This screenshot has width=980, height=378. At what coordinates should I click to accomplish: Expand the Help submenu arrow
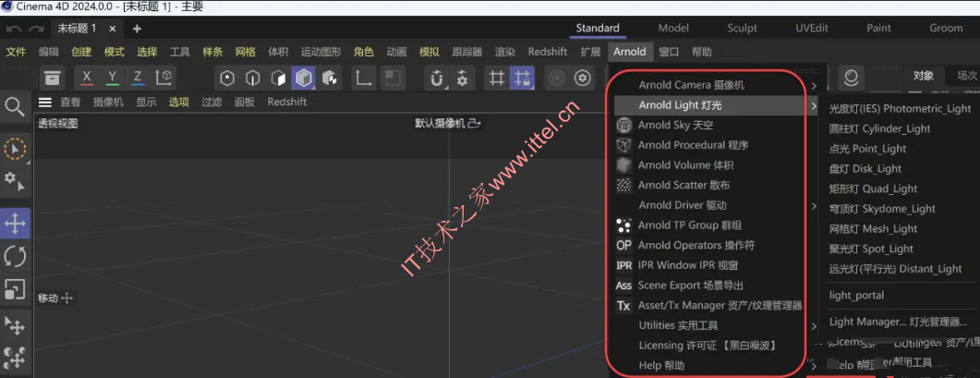point(814,365)
